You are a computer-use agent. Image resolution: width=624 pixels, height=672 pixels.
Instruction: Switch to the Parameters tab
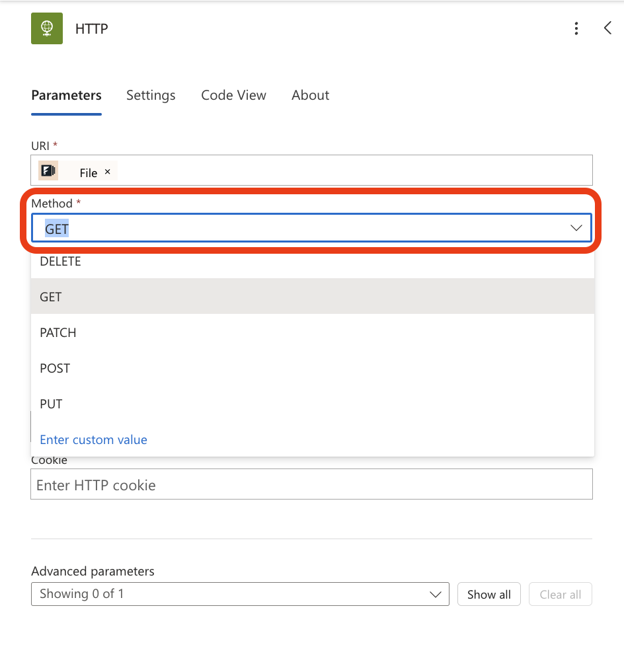[x=66, y=95]
